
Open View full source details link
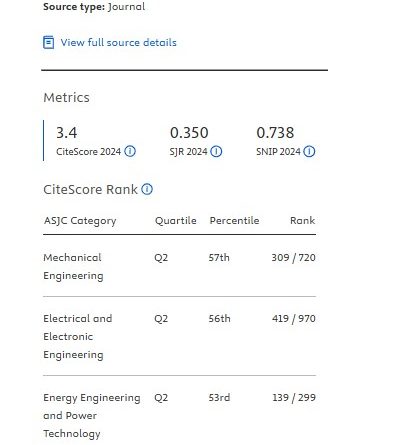(x=118, y=43)
